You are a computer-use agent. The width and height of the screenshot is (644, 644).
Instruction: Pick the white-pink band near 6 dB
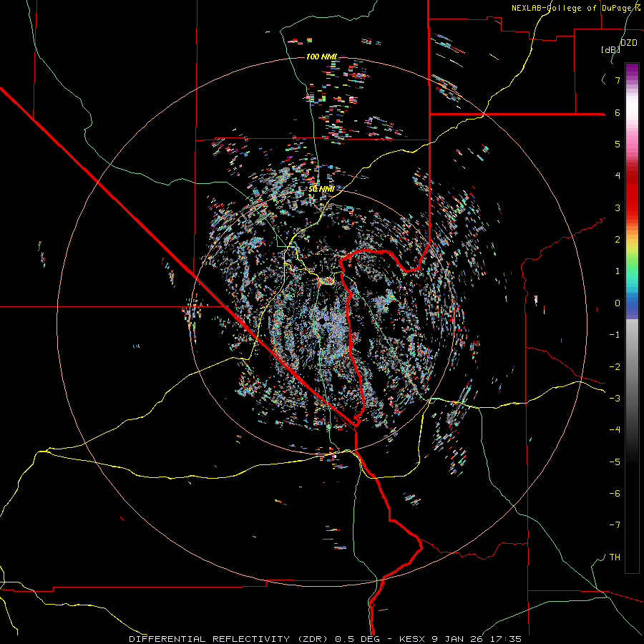tap(632, 113)
